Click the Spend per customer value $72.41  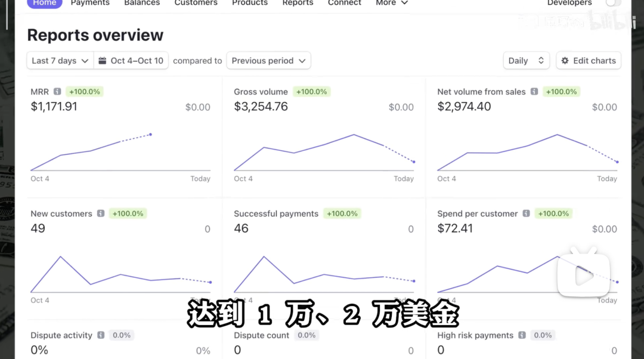point(455,228)
